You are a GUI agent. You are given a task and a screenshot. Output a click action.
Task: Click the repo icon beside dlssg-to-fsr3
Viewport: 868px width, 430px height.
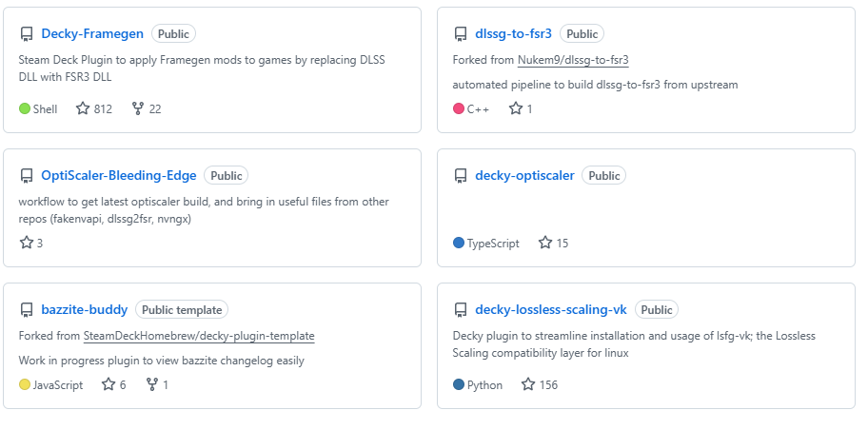[x=461, y=34]
